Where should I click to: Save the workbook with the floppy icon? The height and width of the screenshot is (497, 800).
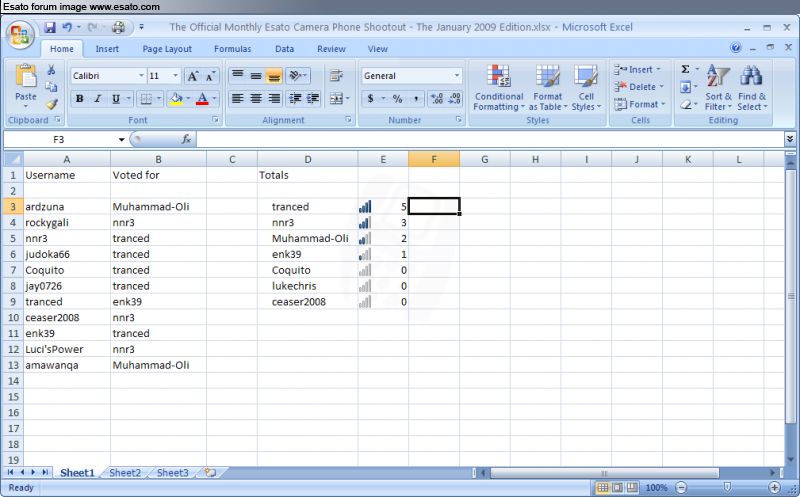point(49,27)
